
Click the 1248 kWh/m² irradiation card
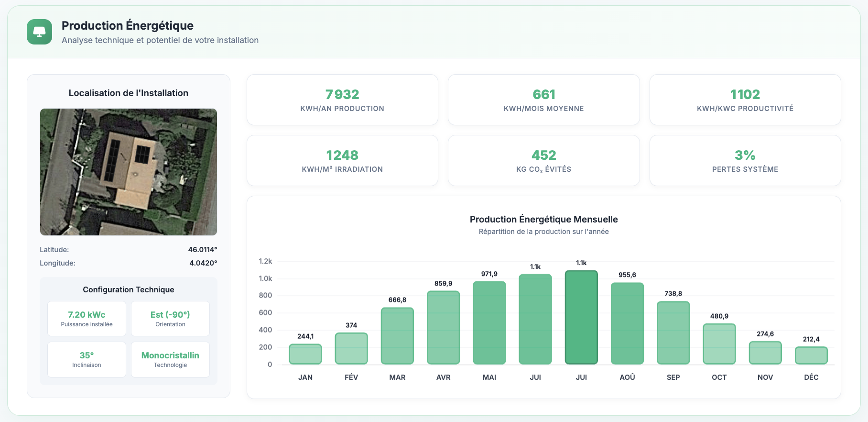tap(342, 161)
